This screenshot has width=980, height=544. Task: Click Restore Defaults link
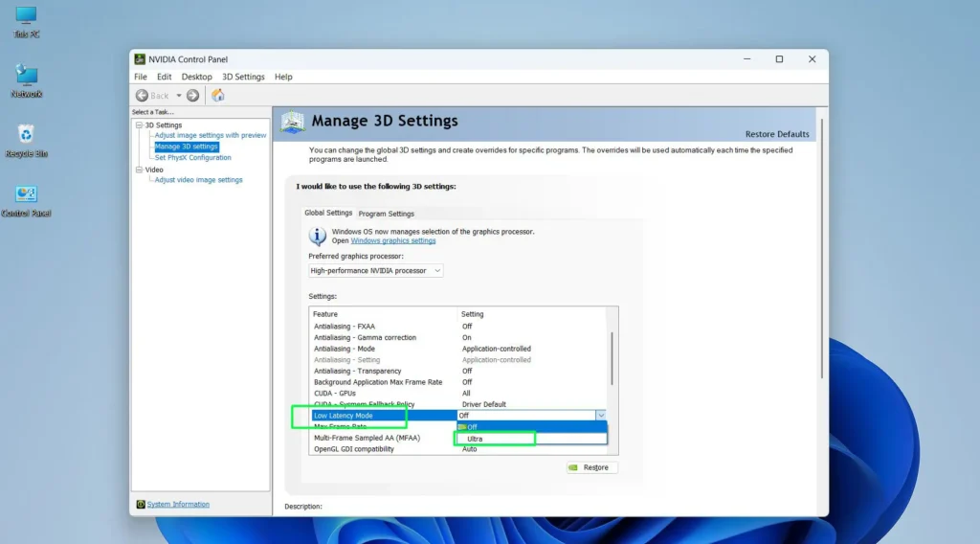(x=777, y=134)
